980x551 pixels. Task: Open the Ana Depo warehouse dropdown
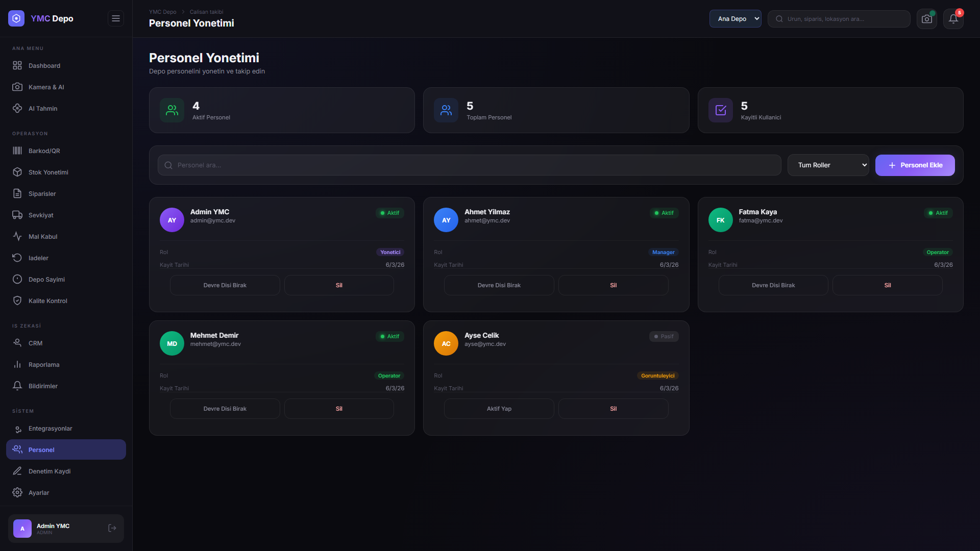pyautogui.click(x=735, y=19)
